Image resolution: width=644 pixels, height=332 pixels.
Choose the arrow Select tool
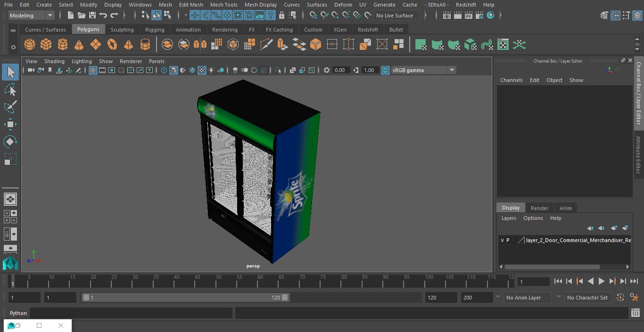[x=10, y=72]
